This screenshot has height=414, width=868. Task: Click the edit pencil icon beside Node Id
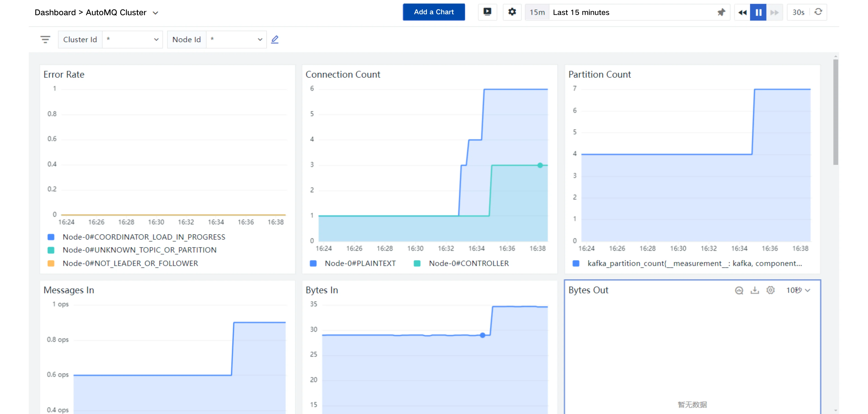(x=275, y=39)
